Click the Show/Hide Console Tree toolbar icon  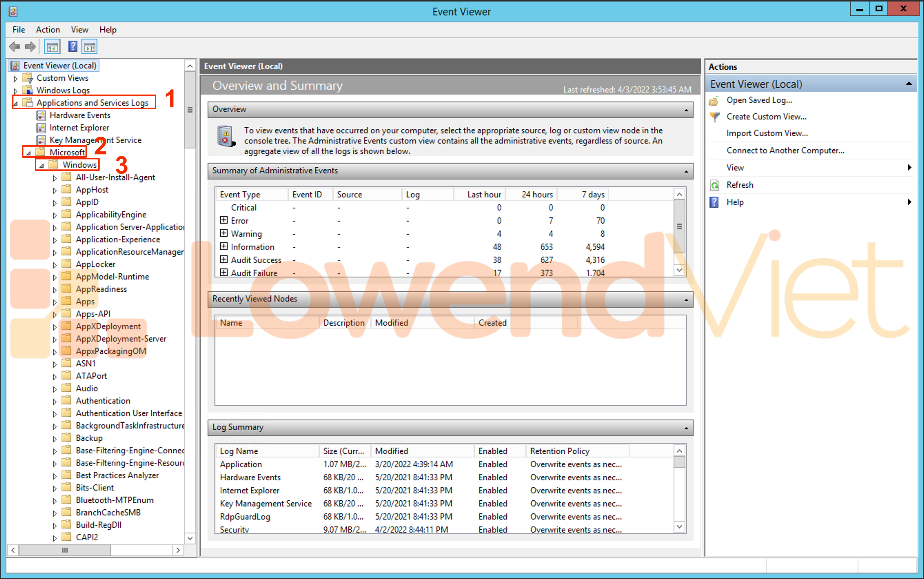52,47
